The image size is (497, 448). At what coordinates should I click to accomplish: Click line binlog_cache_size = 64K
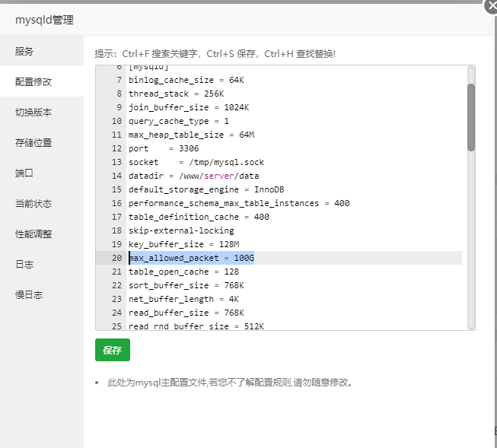point(186,80)
